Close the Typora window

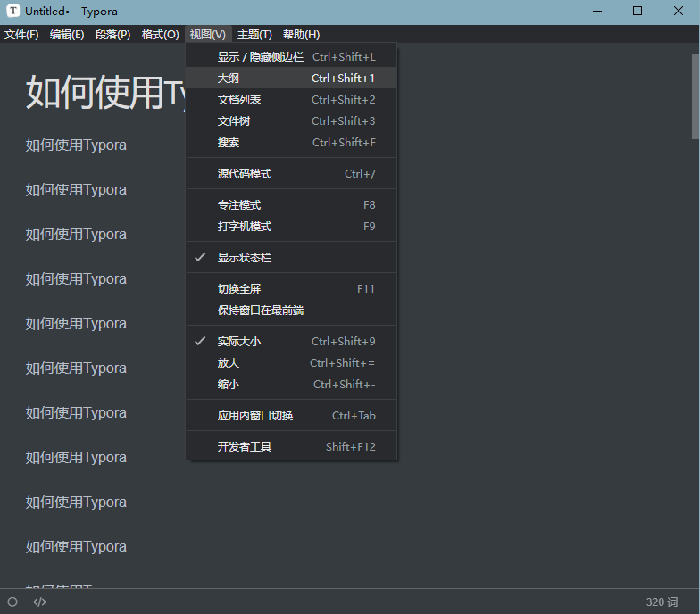click(679, 11)
